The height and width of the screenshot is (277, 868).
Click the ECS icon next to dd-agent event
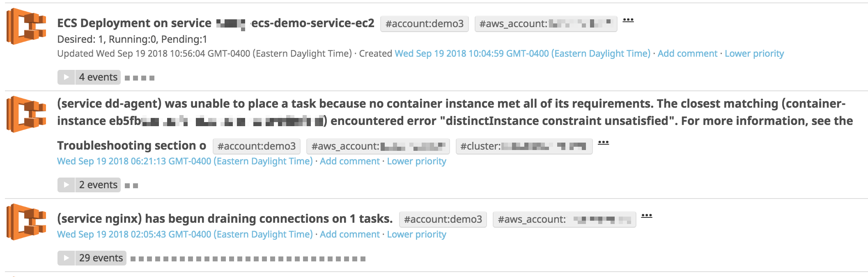[x=26, y=114]
